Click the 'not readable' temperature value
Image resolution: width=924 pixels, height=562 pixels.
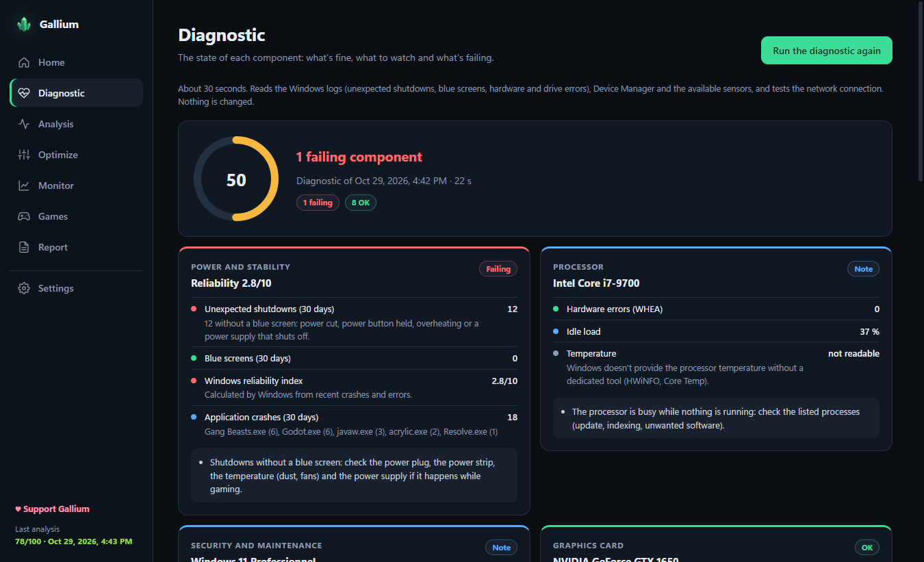click(854, 354)
